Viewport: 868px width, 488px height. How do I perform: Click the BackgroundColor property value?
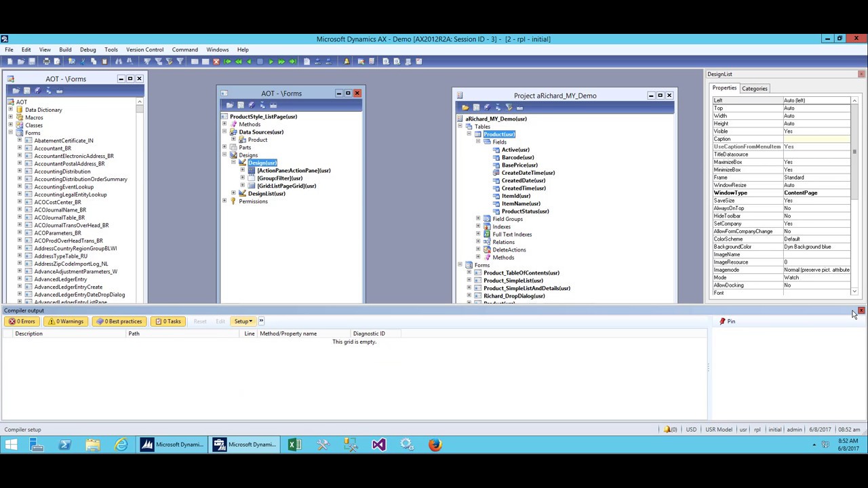[816, 247]
